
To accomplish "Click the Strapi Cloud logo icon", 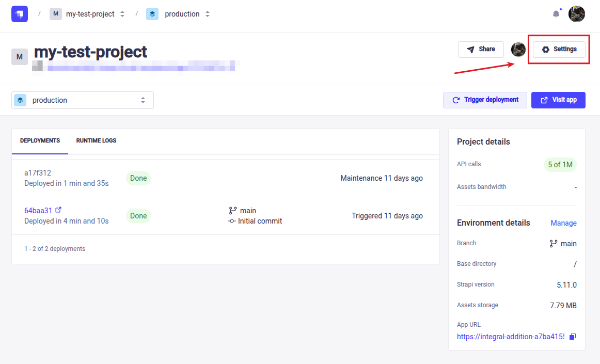I will click(20, 14).
